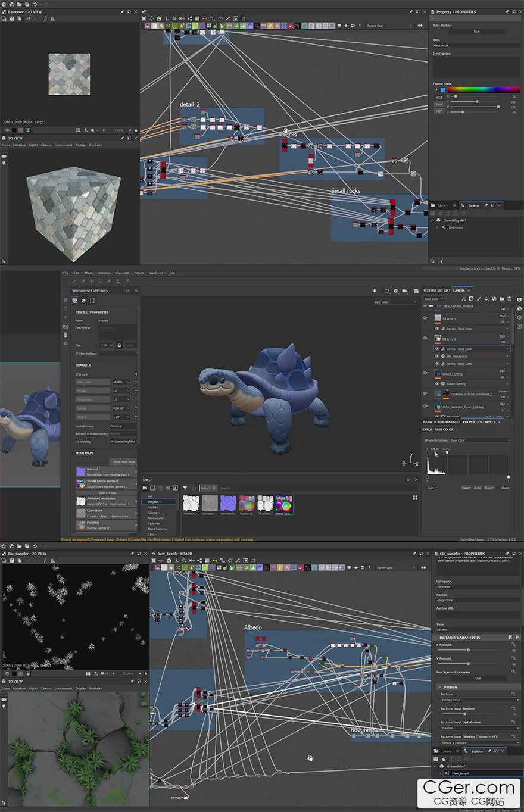Click the screenshot camera icon in Painter viewport
This screenshot has width=524, height=812.
coord(416,291)
